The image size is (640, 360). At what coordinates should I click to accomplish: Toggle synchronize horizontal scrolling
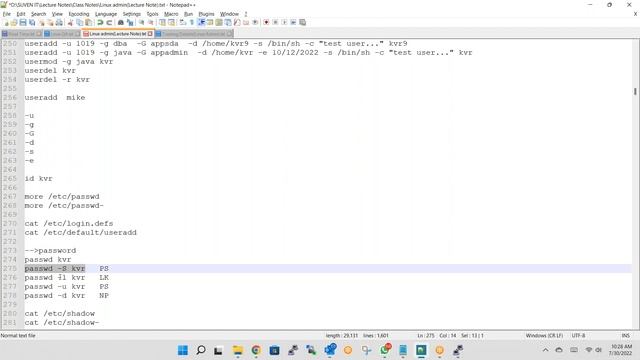point(171,22)
